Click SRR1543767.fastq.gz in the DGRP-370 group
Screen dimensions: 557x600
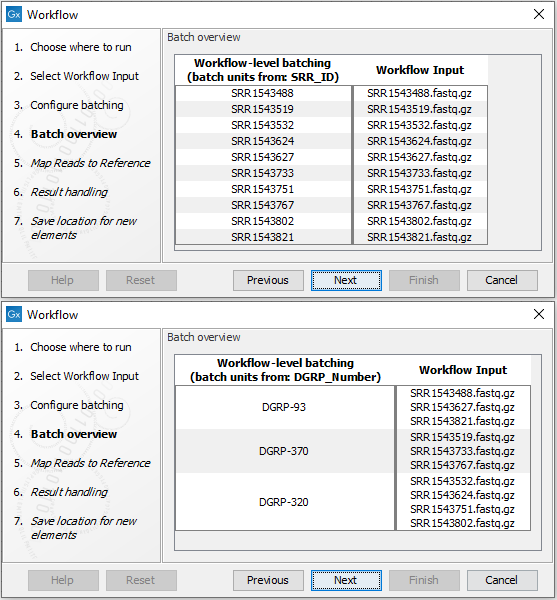463,465
